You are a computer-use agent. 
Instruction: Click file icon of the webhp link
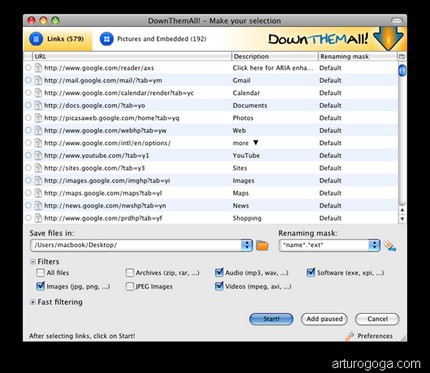[39, 130]
